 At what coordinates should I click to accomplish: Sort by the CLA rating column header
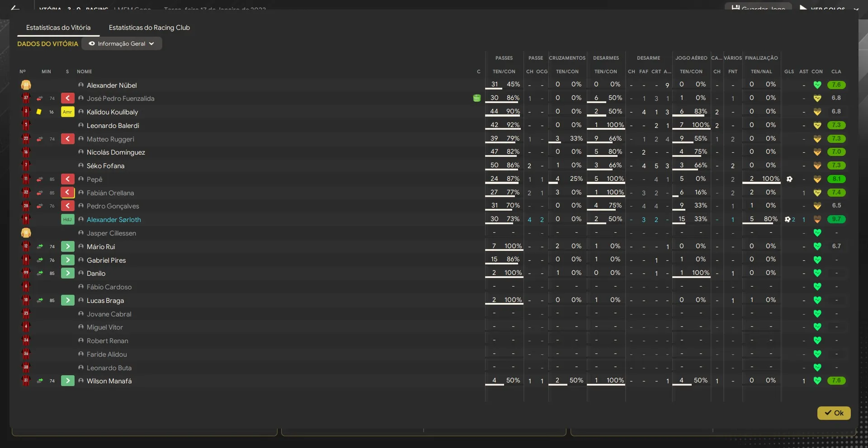pyautogui.click(x=836, y=71)
